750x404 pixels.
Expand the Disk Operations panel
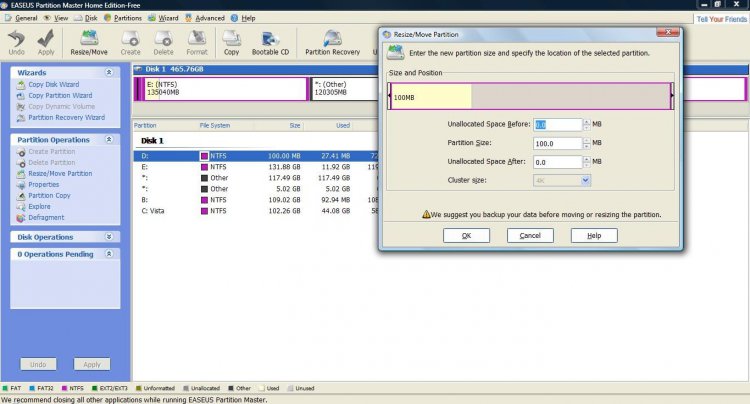tap(109, 237)
